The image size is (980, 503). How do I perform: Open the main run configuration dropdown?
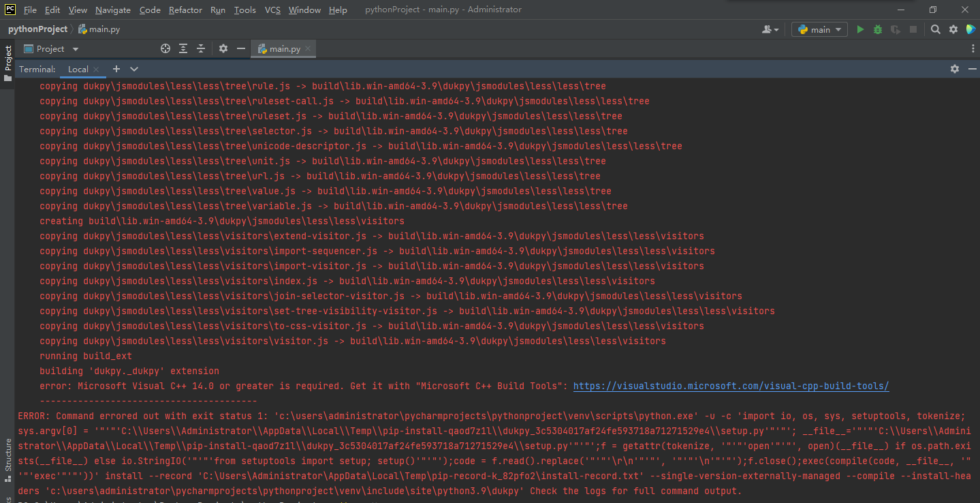point(820,29)
